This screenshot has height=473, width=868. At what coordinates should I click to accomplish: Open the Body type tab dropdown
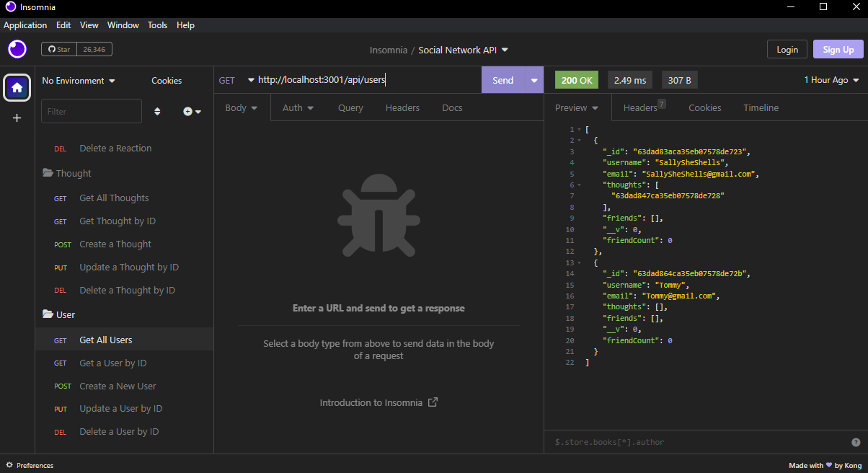(x=242, y=107)
